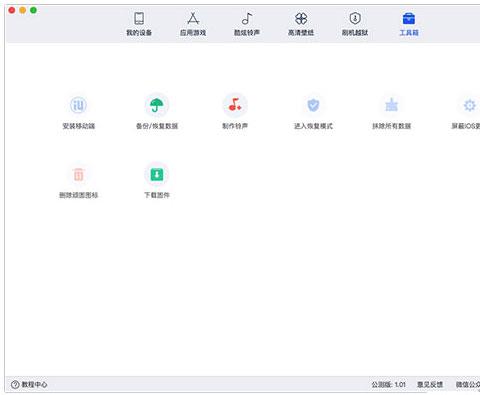Minimize the window with the yellow button
Screen dimensions: 480x395
[23, 10]
